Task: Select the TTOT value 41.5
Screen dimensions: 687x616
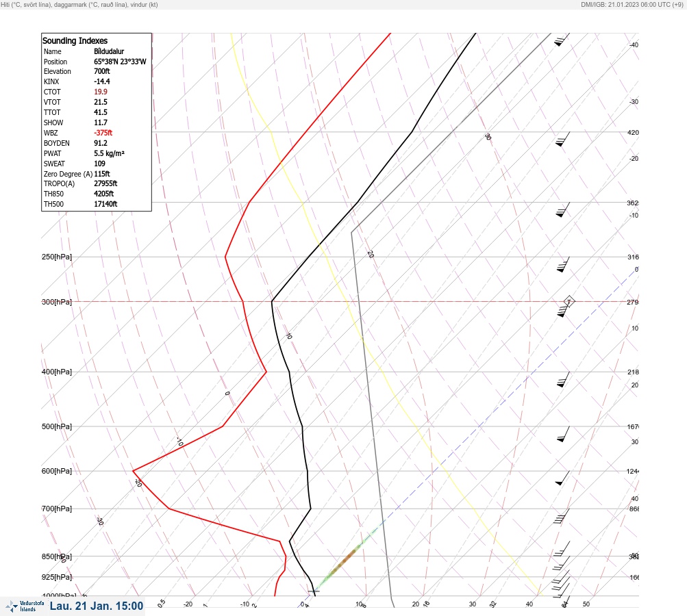Action: click(x=101, y=112)
